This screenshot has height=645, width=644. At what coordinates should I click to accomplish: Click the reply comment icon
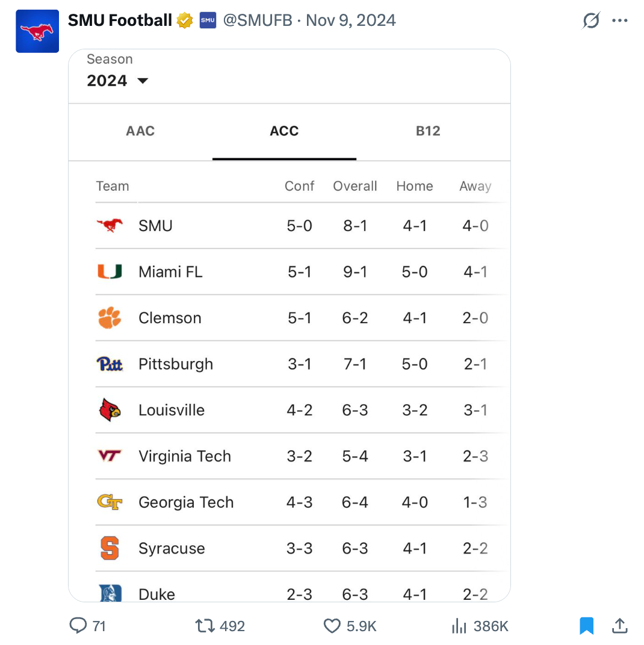[79, 626]
